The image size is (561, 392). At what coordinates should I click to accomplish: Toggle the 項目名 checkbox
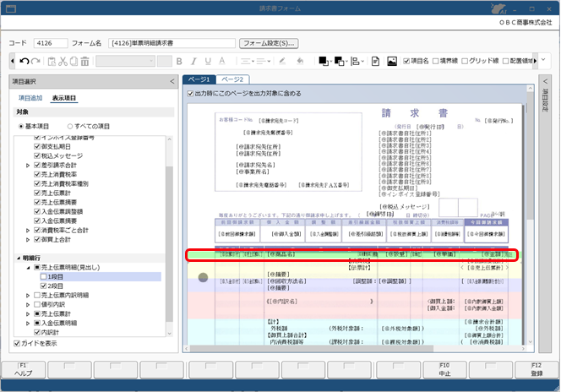pos(406,61)
